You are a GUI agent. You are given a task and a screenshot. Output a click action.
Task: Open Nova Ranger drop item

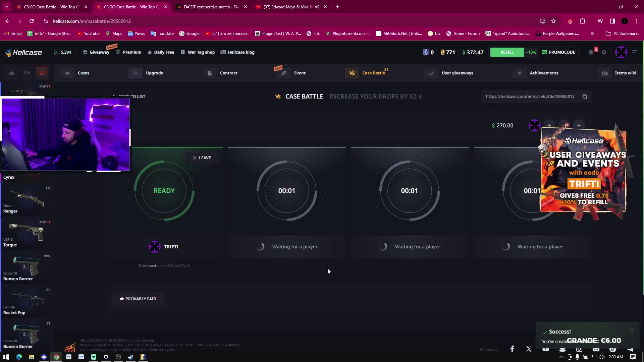point(26,200)
